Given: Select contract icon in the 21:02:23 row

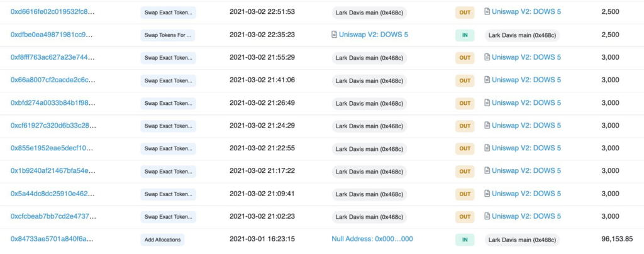Looking at the screenshot, I should pos(487,216).
